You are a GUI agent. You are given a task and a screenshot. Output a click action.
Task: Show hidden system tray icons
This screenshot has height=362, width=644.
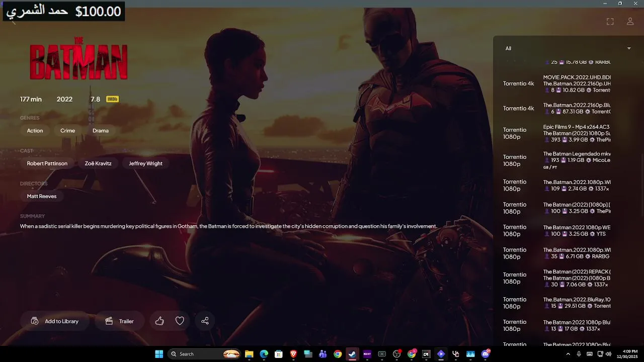[x=568, y=354]
